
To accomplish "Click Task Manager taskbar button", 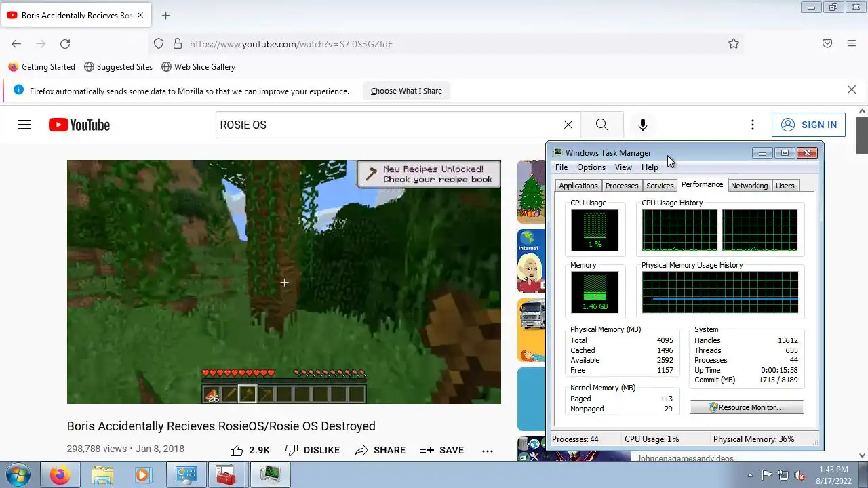I will pos(270,475).
